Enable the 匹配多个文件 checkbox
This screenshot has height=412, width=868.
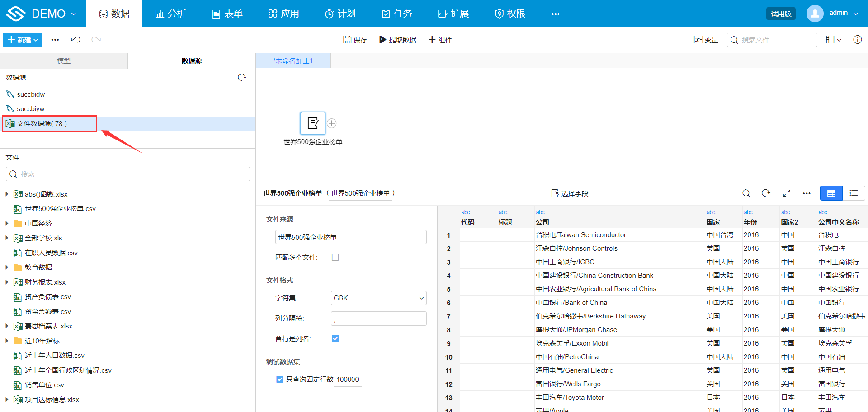point(335,257)
